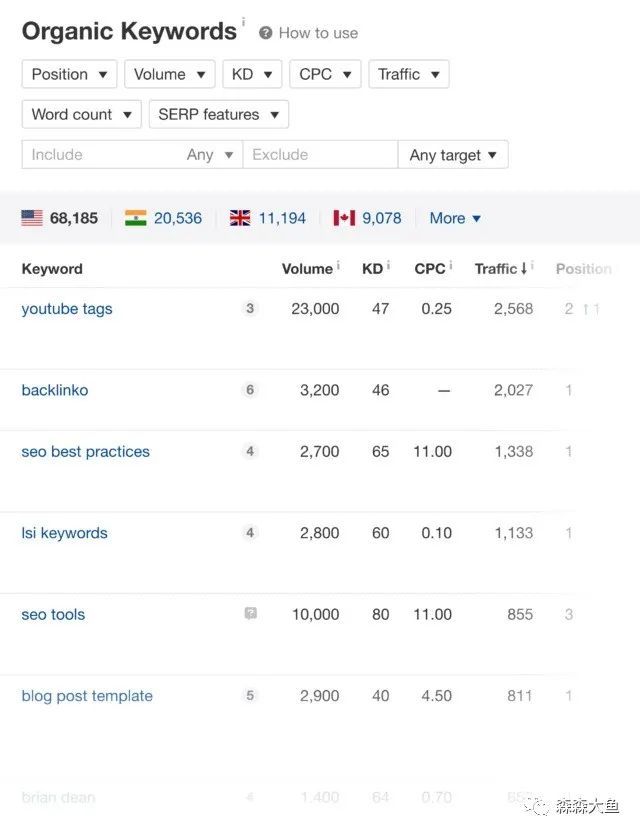
Task: Open the Position filter dropdown
Action: click(69, 74)
